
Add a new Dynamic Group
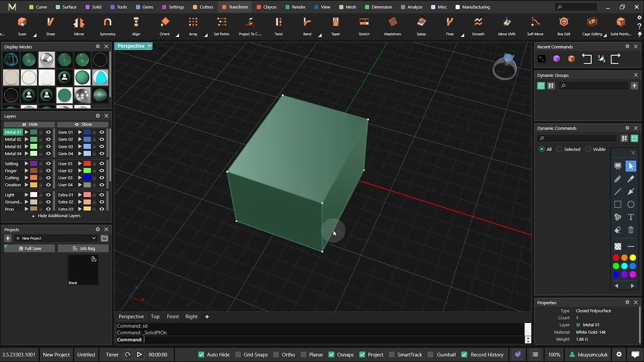pyautogui.click(x=634, y=85)
